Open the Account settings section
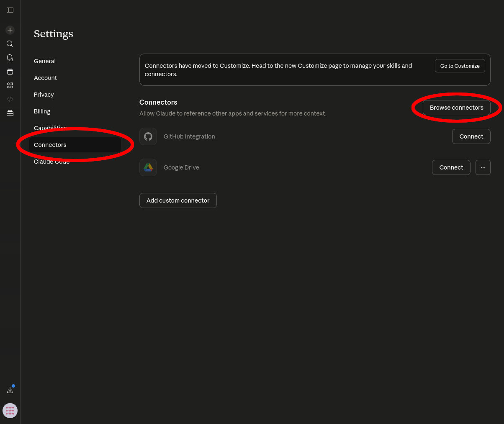The height and width of the screenshot is (424, 504). [x=45, y=77]
